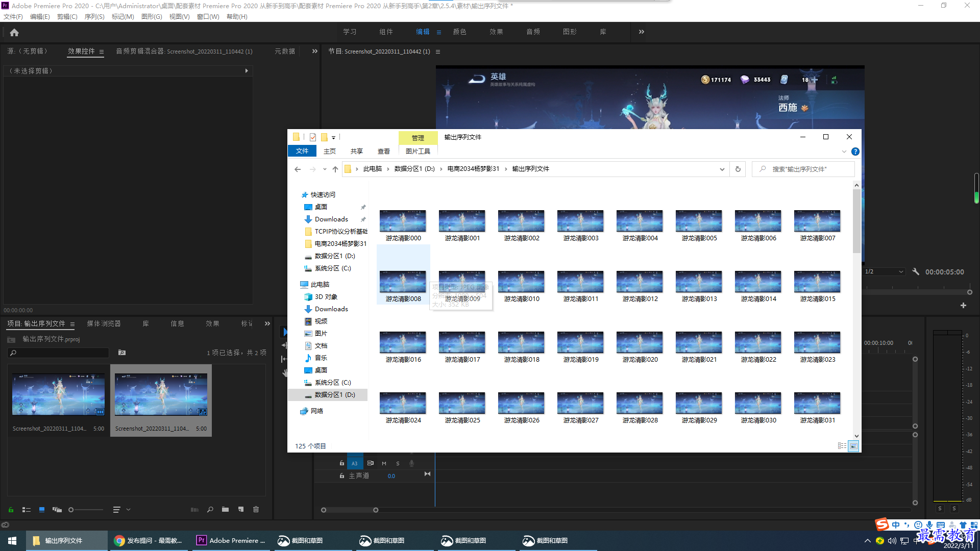Viewport: 980px width, 551px height.
Task: Solo audio track A3 with S button
Action: pos(398,463)
